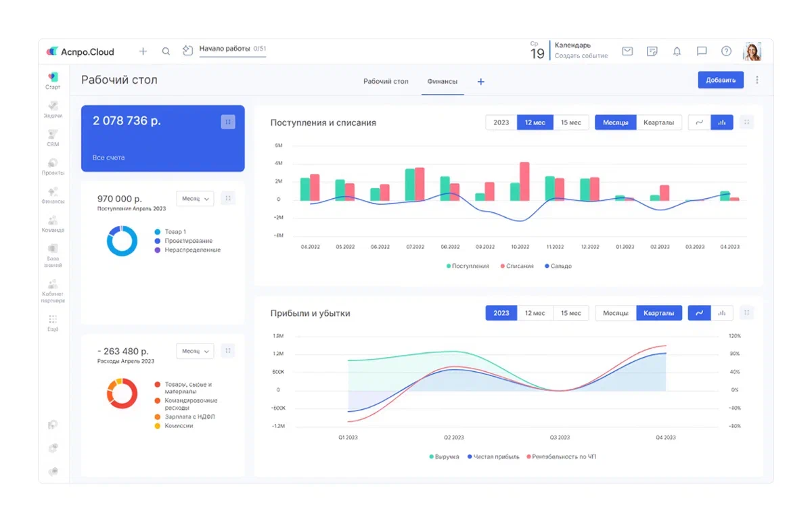Open the three-dot menu beside Добавить
Viewport: 812px width, 522px height.
point(757,80)
